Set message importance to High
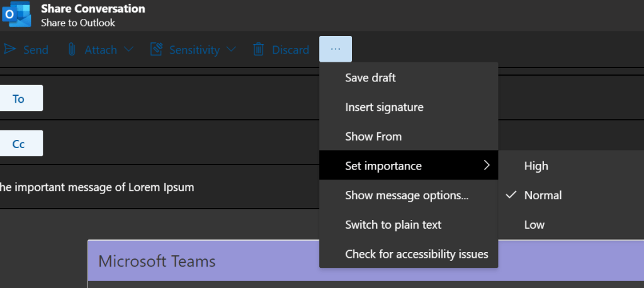Screen dimensions: 644x288 pos(536,166)
